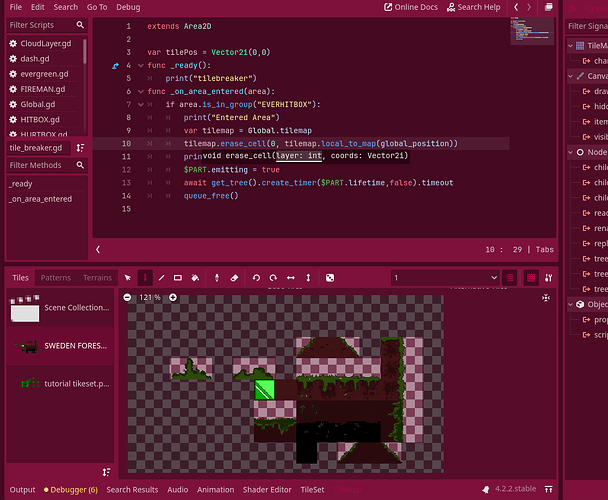Screen dimensions: 608x500
Task: Fold the _on_area_entered function
Action: point(141,92)
